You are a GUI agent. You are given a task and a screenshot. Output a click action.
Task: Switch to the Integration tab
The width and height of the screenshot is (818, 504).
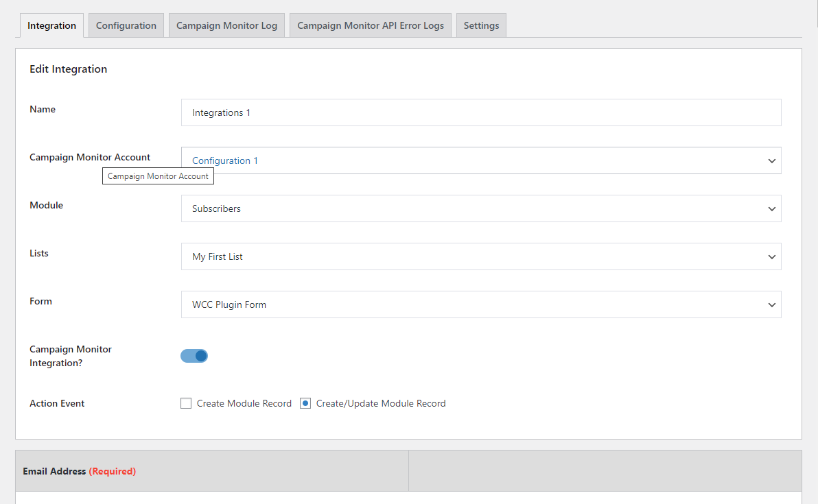point(51,25)
